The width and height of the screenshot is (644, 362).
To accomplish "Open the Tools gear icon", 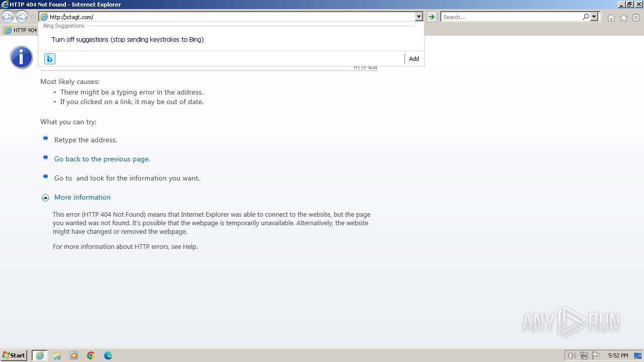I will click(x=636, y=18).
